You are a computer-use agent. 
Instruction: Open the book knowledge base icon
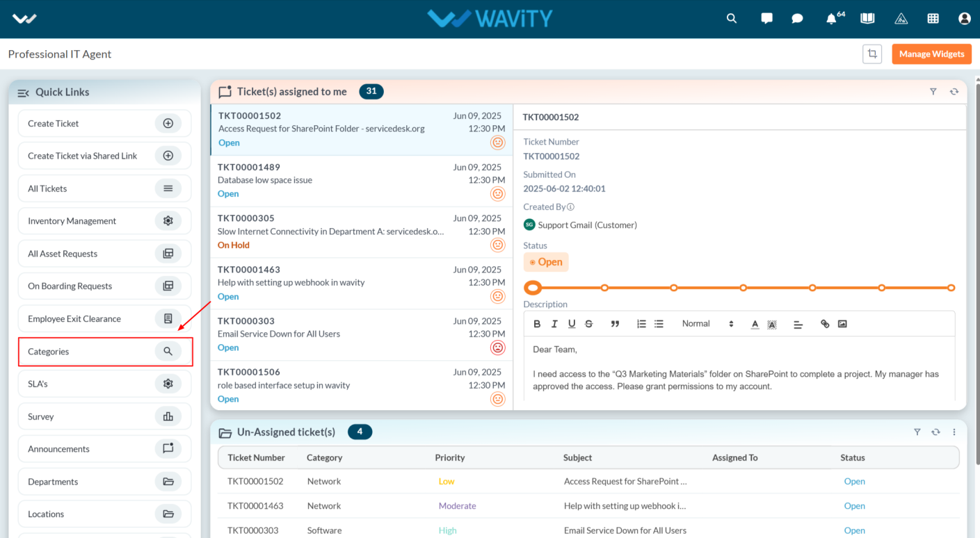point(867,19)
